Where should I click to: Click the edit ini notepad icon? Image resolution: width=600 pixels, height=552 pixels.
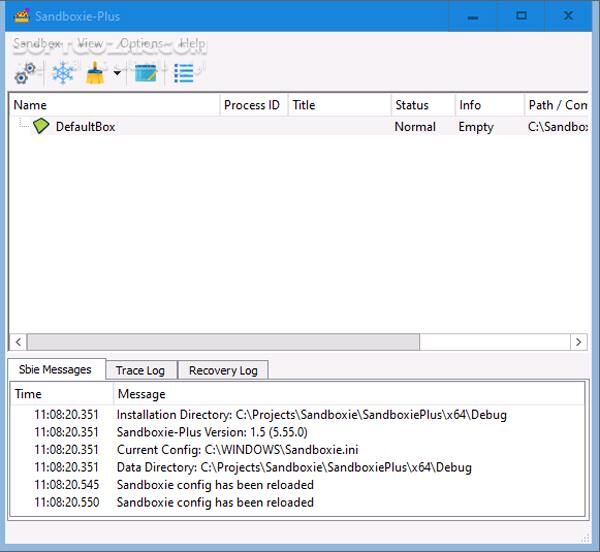(146, 73)
